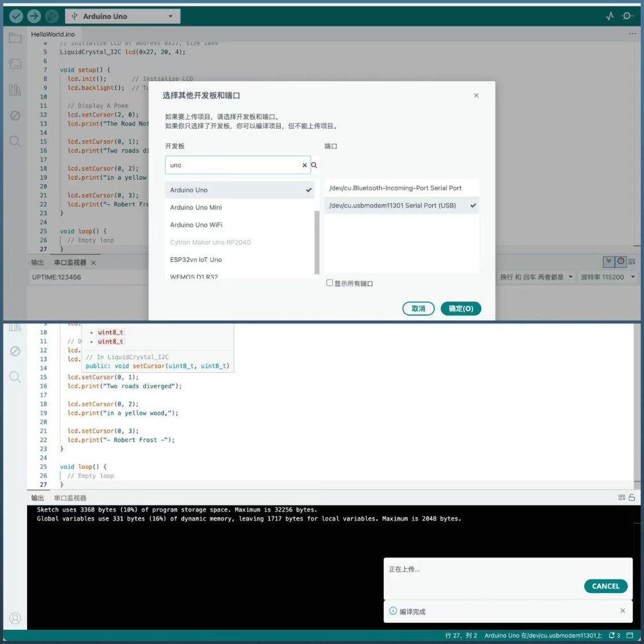Image resolution: width=644 pixels, height=644 pixels.
Task: Select Arduino Uno in board list
Action: pos(240,190)
